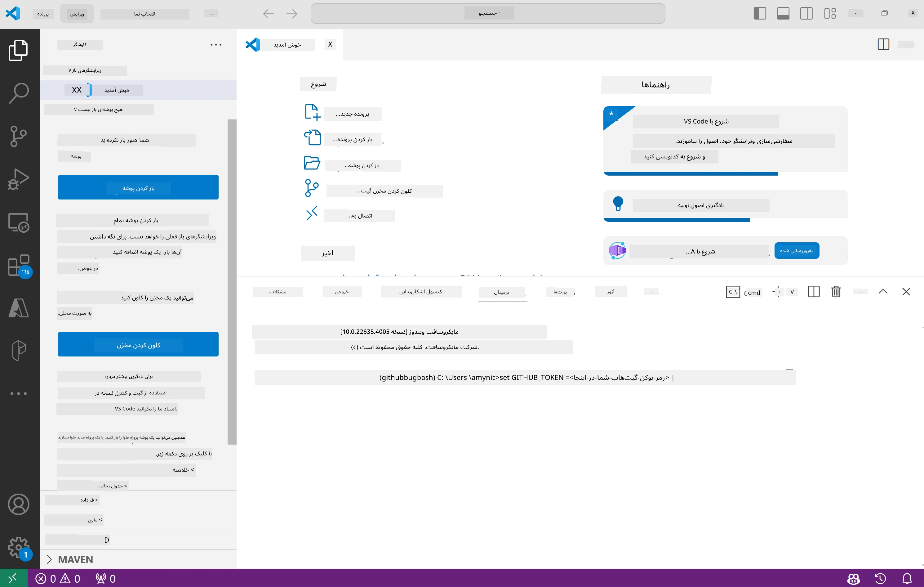Toggle the primary side bar layout button
The width and height of the screenshot is (924, 587).
pos(760,13)
